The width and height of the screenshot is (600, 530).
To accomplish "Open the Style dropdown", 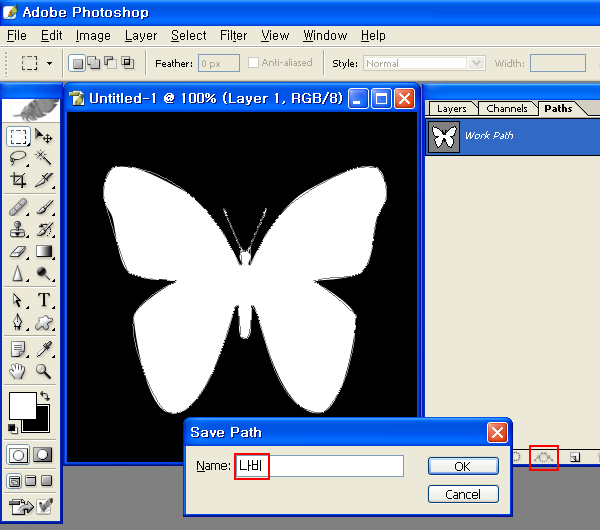I will tap(476, 63).
